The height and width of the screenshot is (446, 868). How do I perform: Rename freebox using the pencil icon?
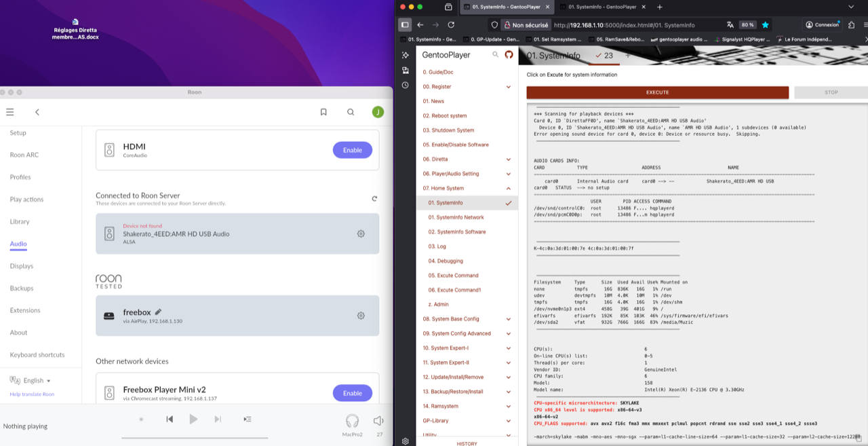pos(158,312)
